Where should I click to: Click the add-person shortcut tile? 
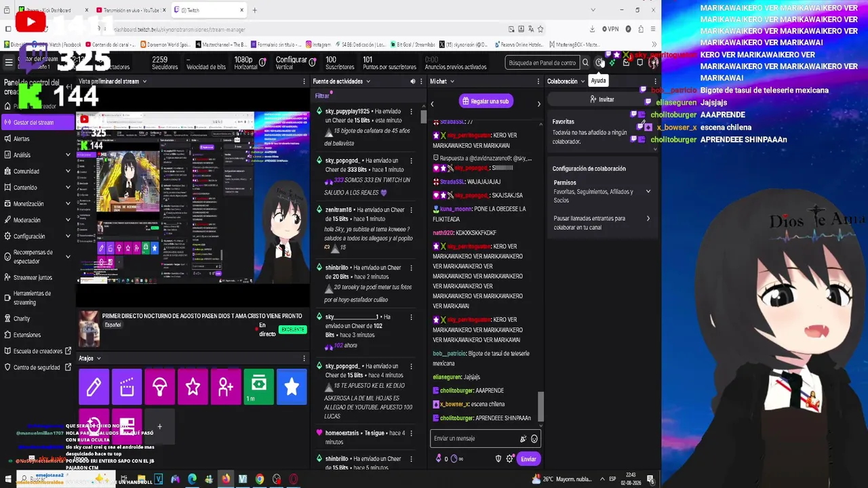click(x=226, y=386)
